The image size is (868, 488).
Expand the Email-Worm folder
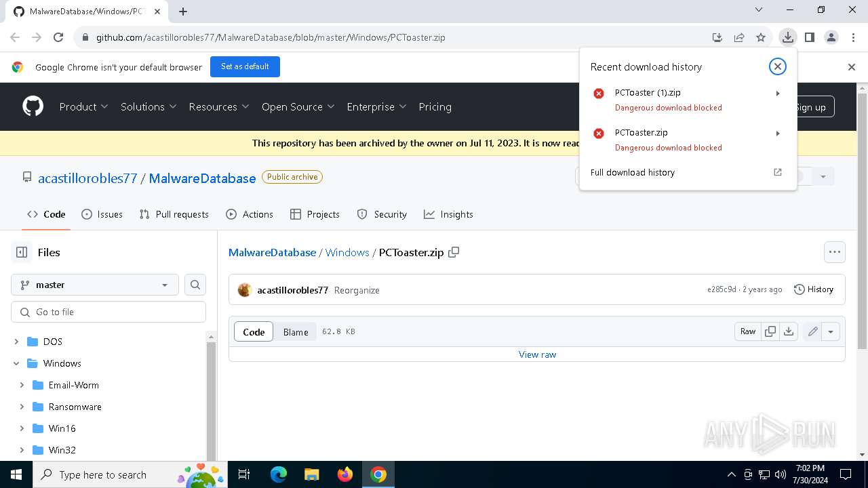(x=22, y=385)
